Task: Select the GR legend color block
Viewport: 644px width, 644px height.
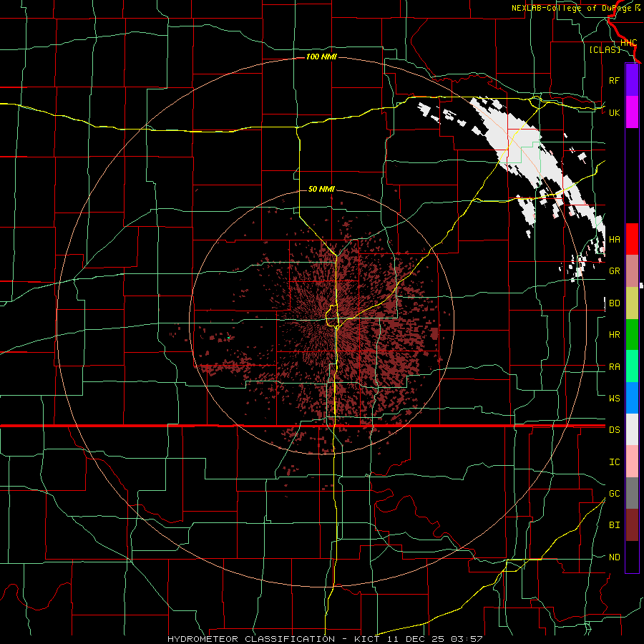Action: [632, 270]
